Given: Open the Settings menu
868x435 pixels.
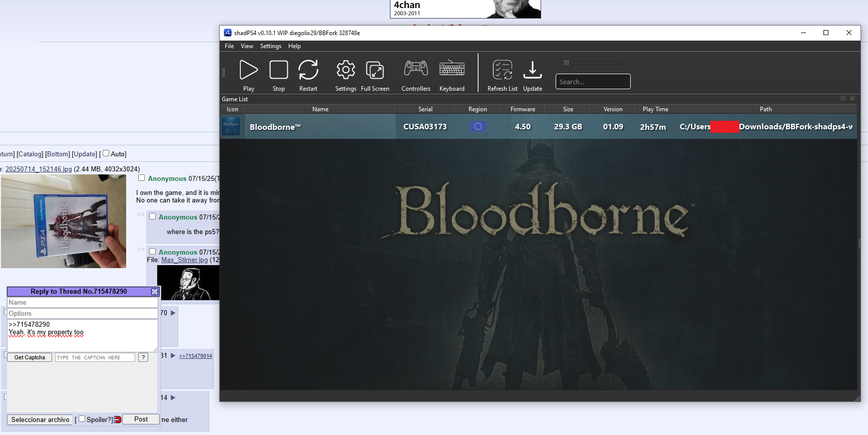Looking at the screenshot, I should click(271, 46).
